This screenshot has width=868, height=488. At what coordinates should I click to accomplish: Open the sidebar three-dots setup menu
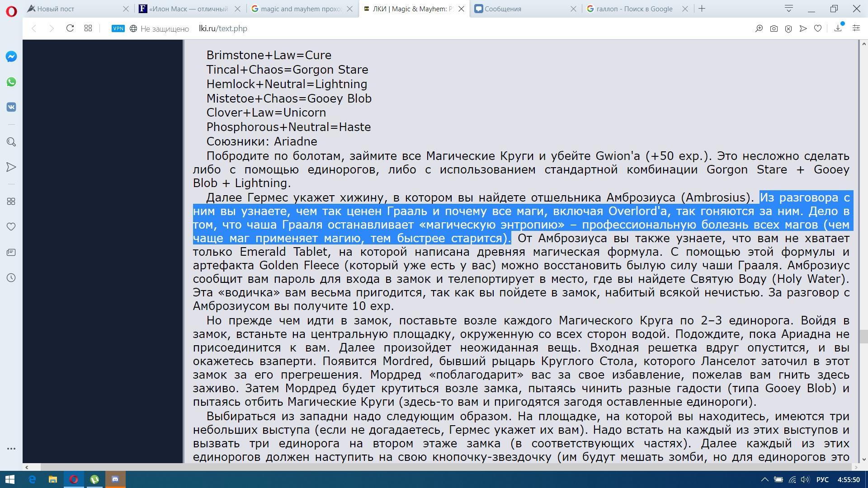click(x=11, y=449)
